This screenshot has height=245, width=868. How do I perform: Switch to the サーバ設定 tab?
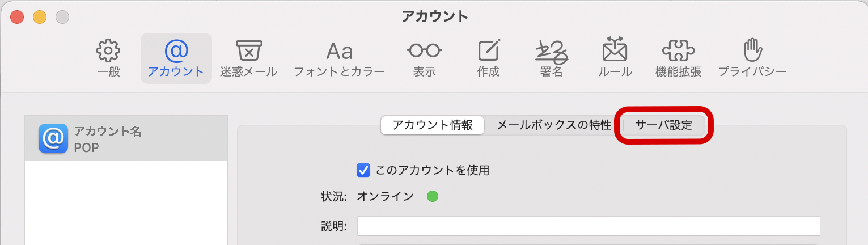[x=664, y=125]
